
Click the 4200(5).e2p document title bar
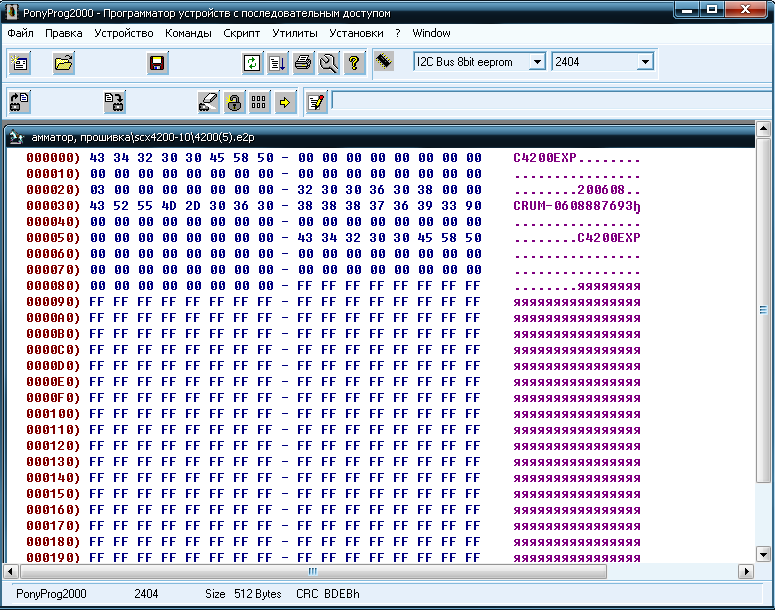point(381,137)
